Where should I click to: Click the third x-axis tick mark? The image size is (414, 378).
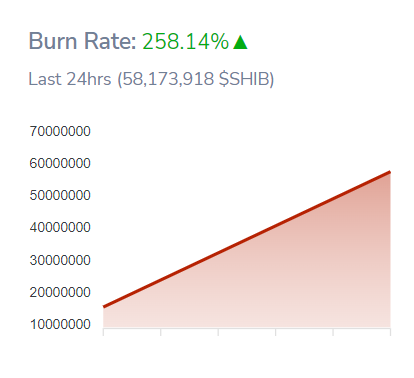[x=218, y=332]
